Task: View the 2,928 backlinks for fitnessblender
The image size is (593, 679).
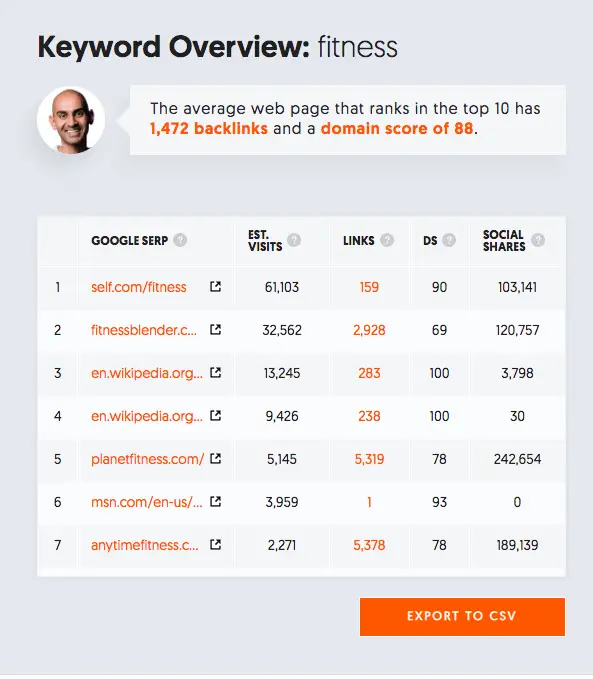Action: 369,330
